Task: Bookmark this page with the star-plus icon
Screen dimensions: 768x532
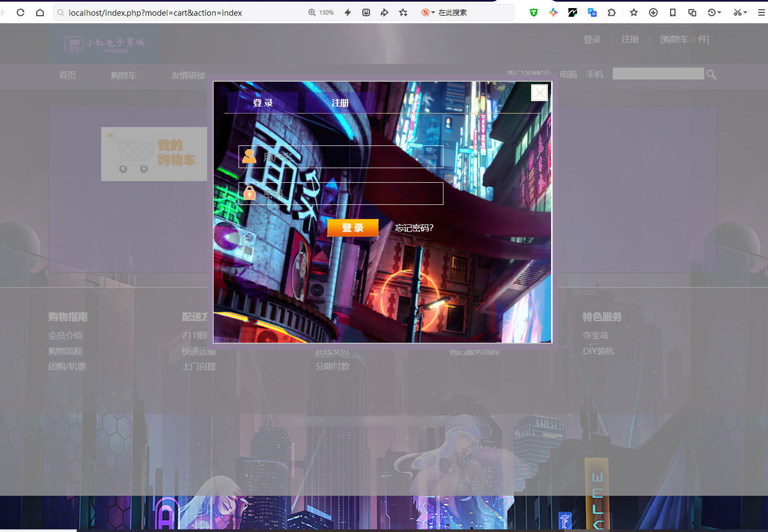Action: pyautogui.click(x=403, y=12)
